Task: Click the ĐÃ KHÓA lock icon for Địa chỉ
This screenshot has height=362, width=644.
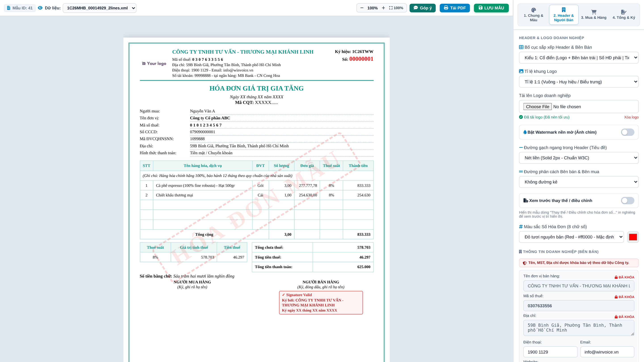Action: coord(616,317)
